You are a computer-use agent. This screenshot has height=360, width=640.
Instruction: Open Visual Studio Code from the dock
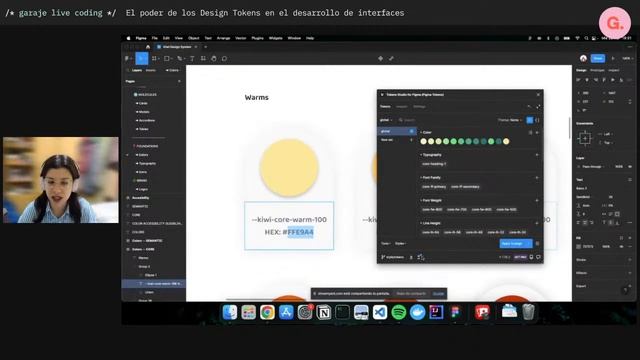tap(380, 312)
